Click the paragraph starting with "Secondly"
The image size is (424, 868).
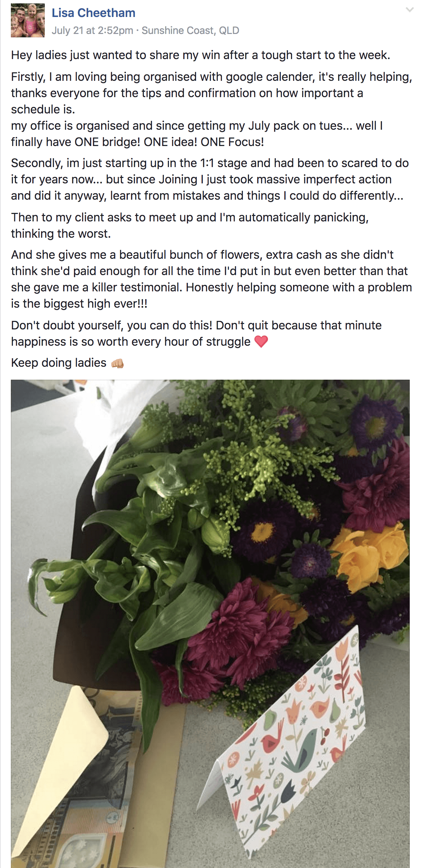209,179
